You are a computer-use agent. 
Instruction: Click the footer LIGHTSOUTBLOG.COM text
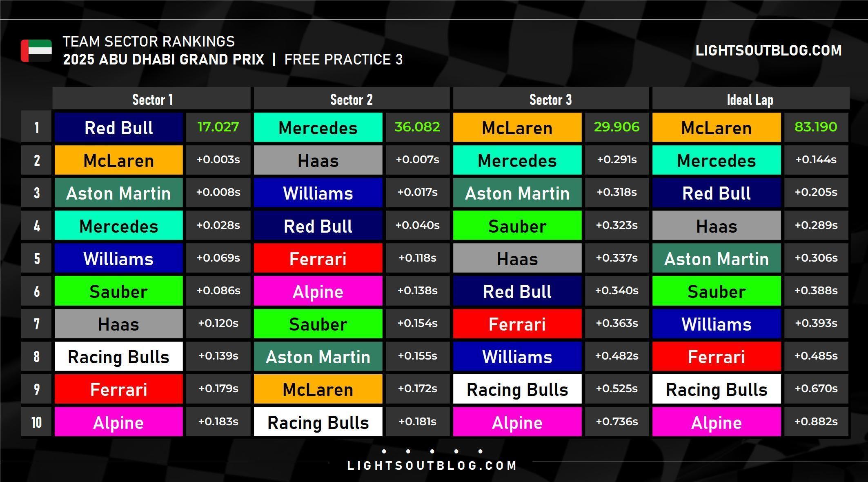432,466
